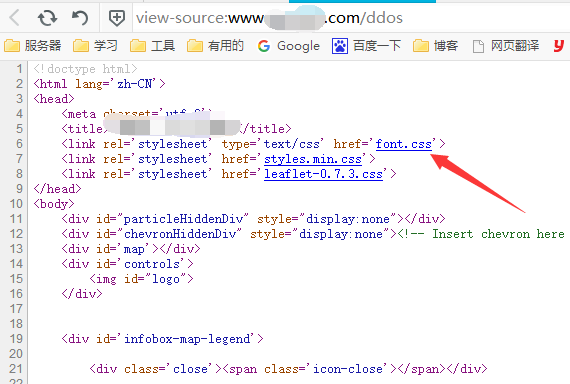Open the 服务器 bookmark folder
Screen dimensions: 570x384
tap(33, 46)
